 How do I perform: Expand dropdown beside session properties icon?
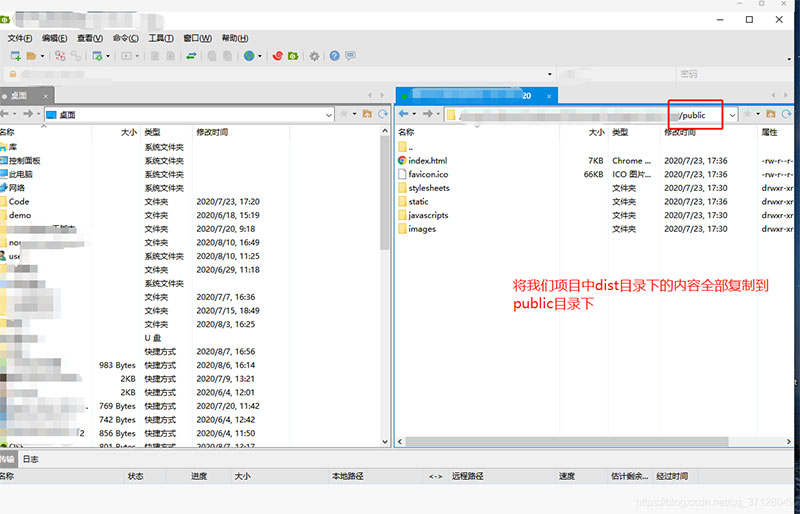click(108, 56)
